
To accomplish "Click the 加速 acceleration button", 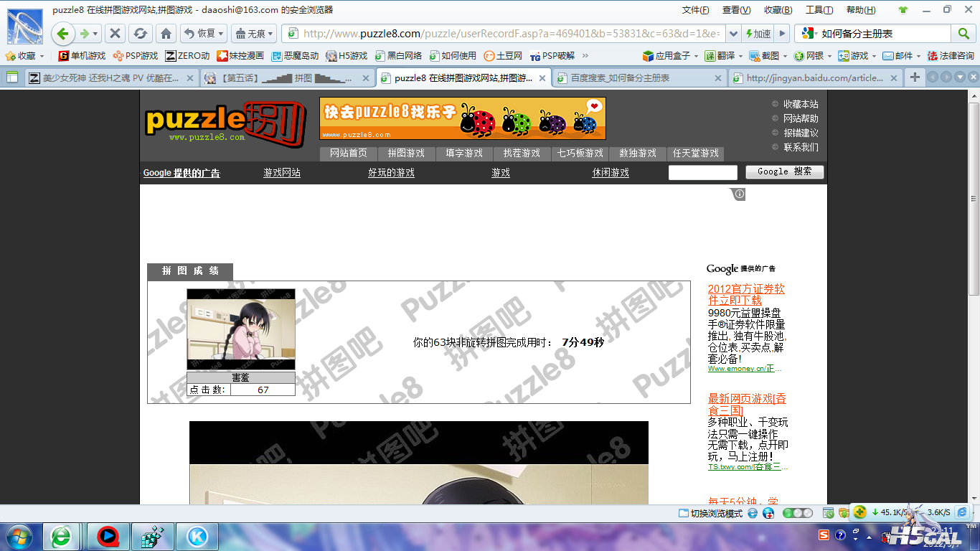I will tap(758, 34).
